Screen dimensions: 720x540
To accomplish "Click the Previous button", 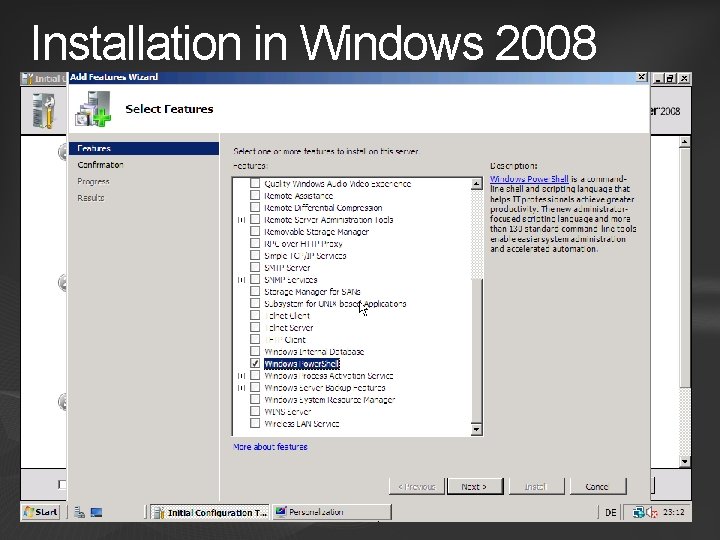I will click(x=416, y=486).
